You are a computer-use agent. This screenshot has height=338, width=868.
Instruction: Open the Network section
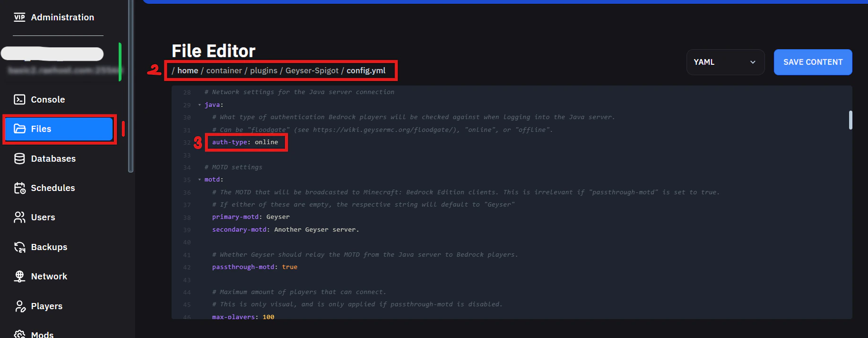tap(49, 277)
